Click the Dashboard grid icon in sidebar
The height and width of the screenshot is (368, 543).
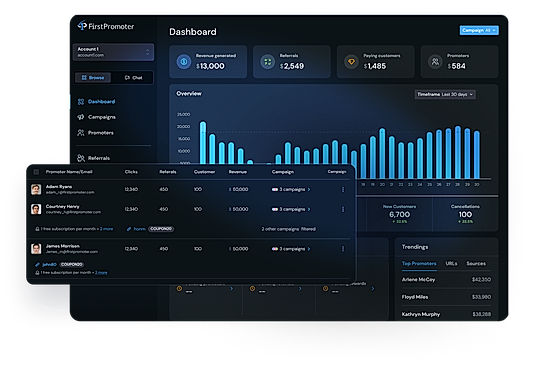tap(81, 101)
